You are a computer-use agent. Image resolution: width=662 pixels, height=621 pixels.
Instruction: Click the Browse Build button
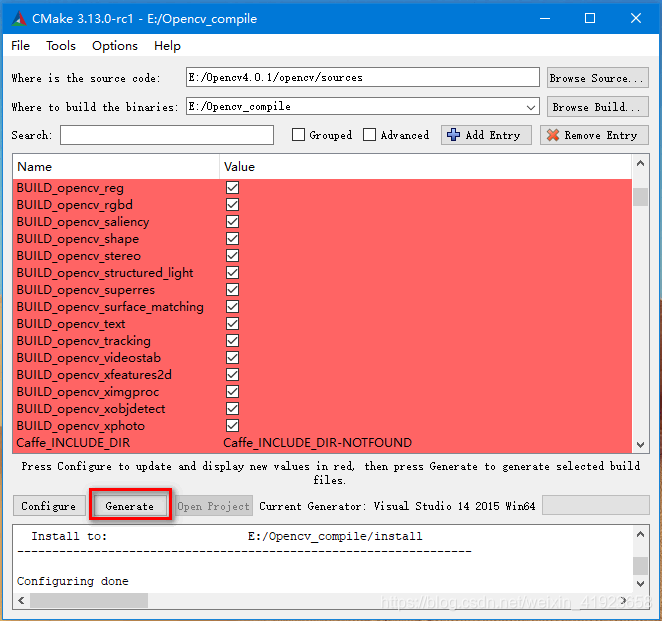597,107
